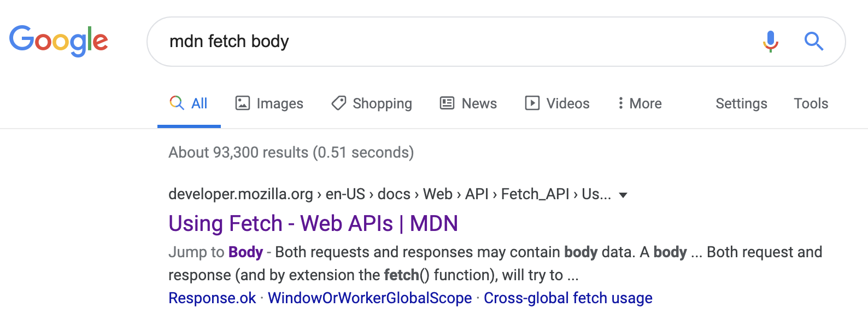The image size is (868, 324).
Task: Open the Tools options
Action: point(811,103)
